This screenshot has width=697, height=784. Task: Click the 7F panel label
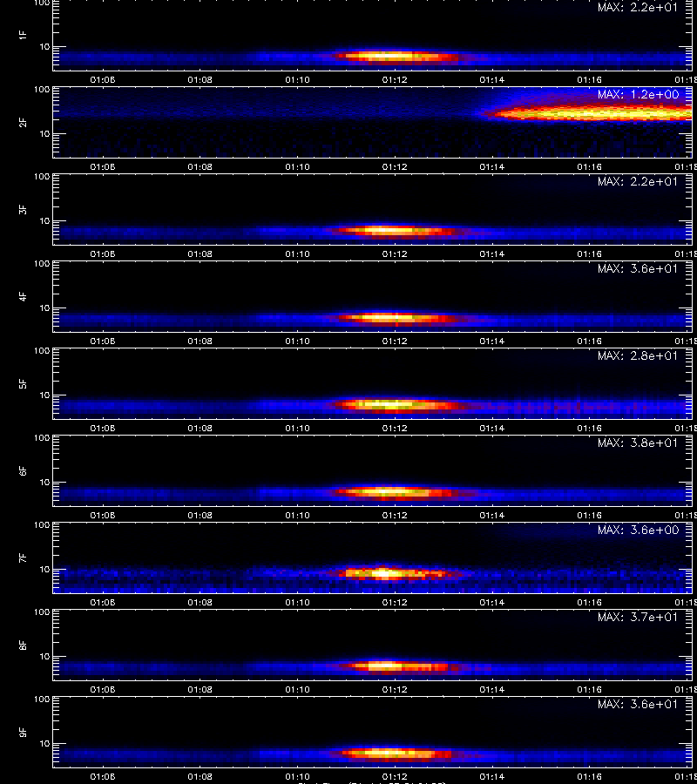pos(23,558)
